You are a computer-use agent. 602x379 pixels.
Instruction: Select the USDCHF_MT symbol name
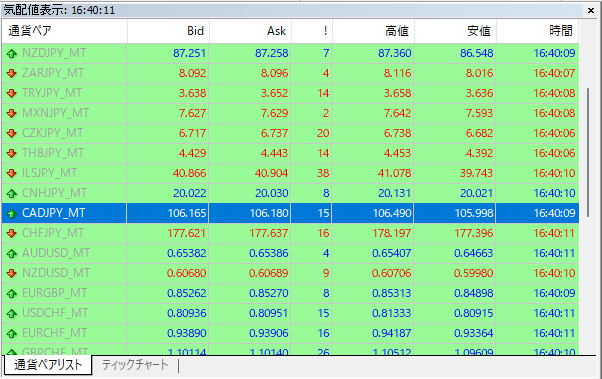click(x=55, y=313)
